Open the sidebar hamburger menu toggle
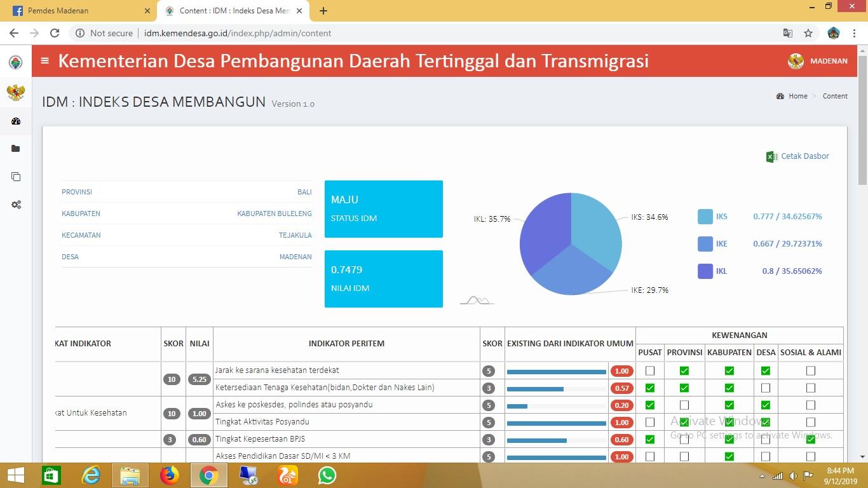 (43, 61)
